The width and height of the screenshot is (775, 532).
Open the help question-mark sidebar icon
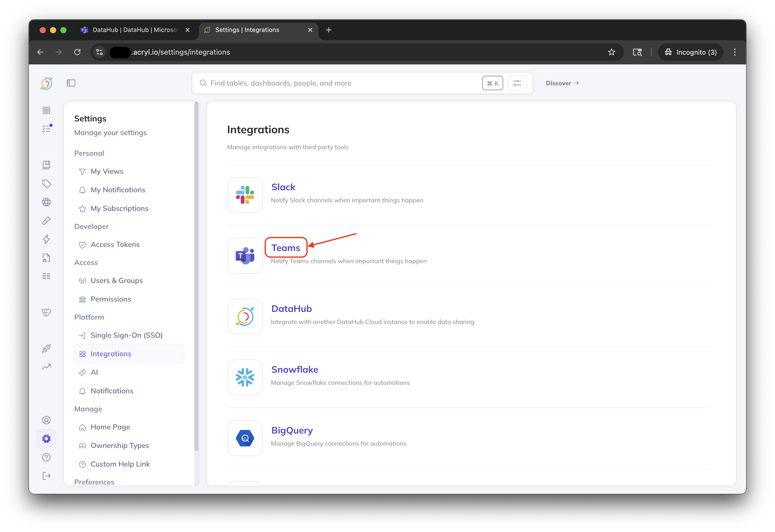tap(46, 457)
